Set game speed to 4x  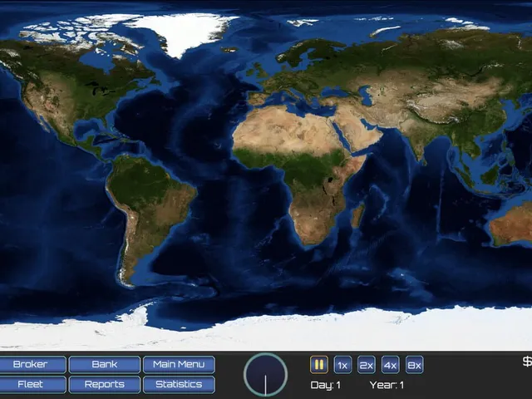pos(391,365)
